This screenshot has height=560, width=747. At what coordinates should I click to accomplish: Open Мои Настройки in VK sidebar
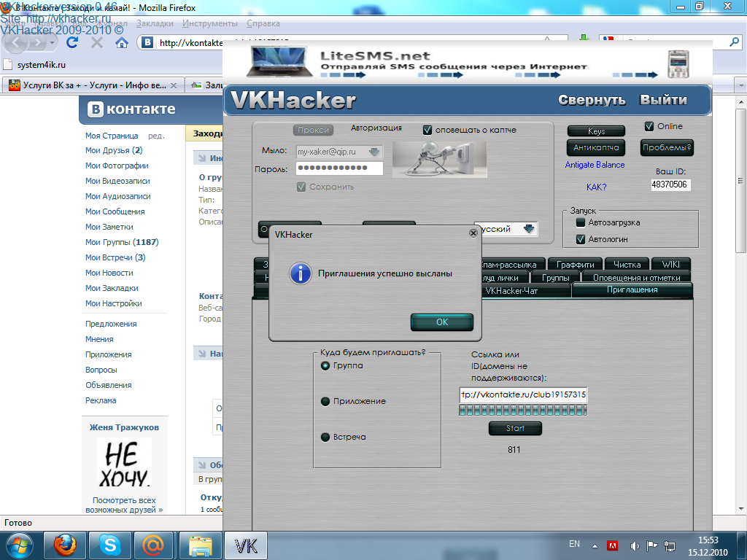[x=113, y=303]
